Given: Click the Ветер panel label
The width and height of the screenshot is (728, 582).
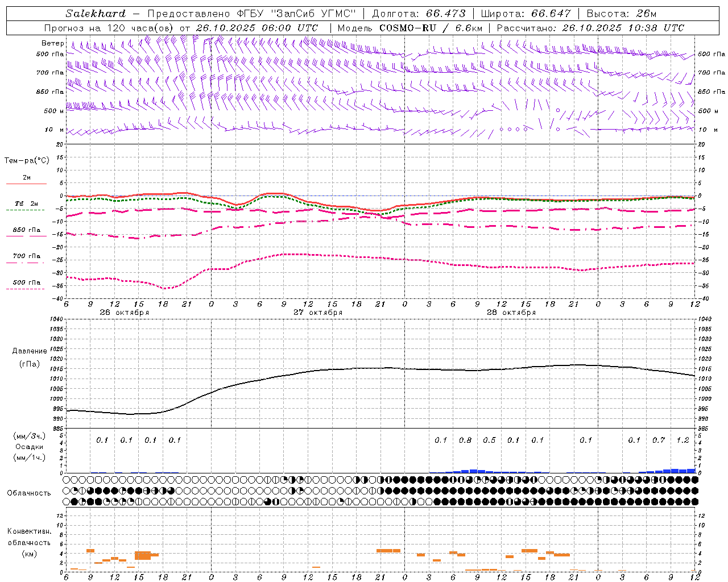Looking at the screenshot, I should (53, 43).
